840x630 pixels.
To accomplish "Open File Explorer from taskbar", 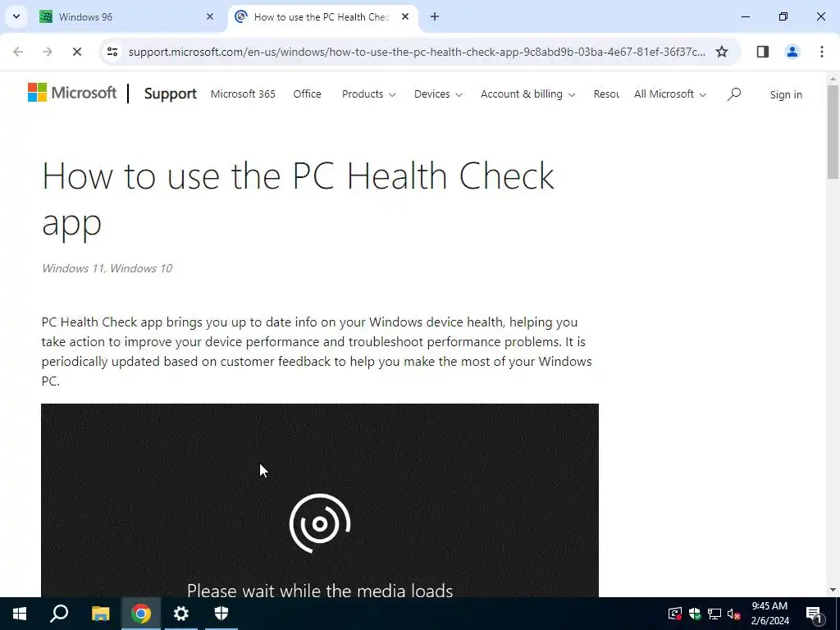I will click(x=100, y=614).
